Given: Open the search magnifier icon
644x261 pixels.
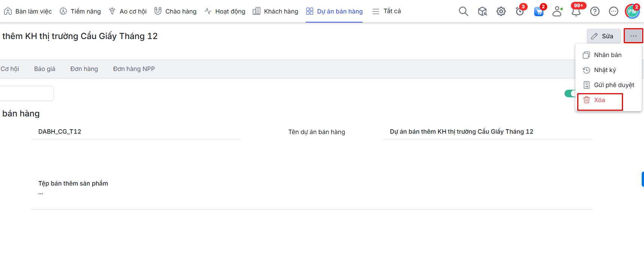Looking at the screenshot, I should coord(463,11).
